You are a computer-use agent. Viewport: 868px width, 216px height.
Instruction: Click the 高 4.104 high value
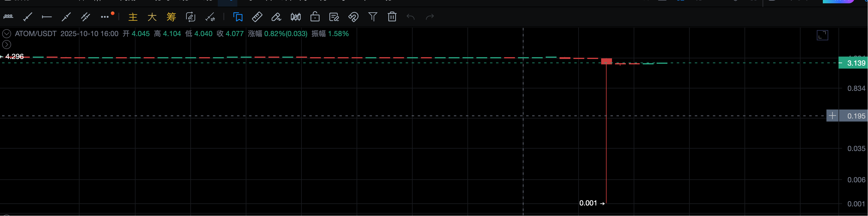click(167, 34)
